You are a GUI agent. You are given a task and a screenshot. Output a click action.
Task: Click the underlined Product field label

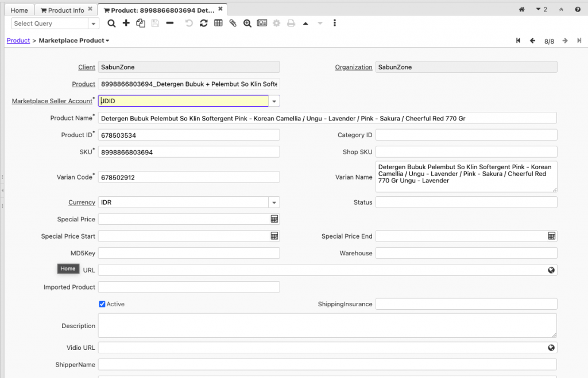tap(84, 84)
